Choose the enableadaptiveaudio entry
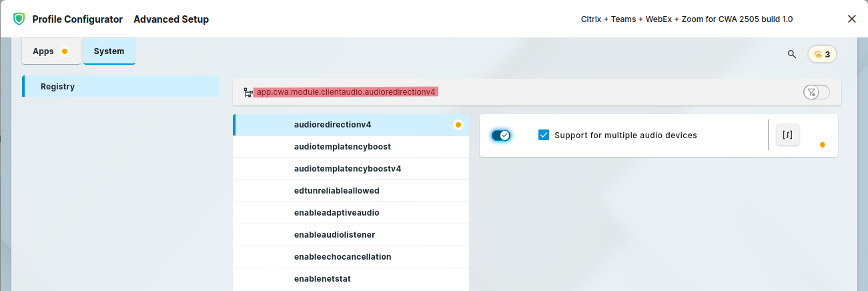The height and width of the screenshot is (291, 868). (336, 213)
